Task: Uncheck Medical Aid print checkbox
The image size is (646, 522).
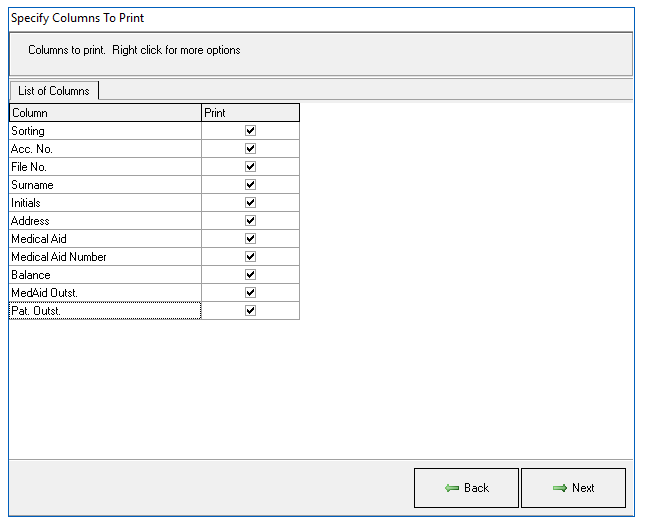Action: (250, 239)
